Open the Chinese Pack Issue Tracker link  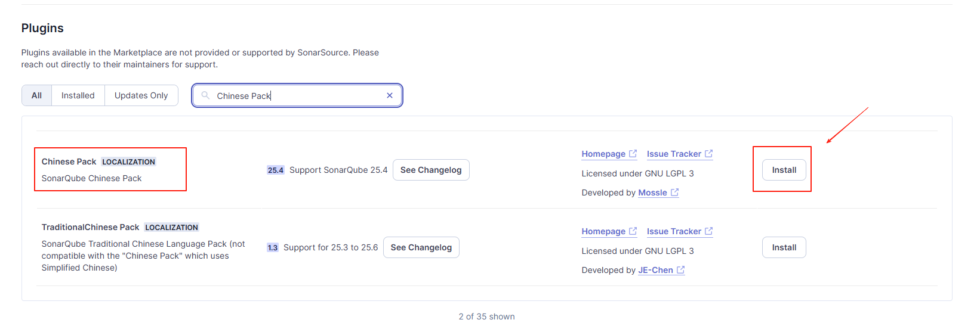tap(674, 154)
